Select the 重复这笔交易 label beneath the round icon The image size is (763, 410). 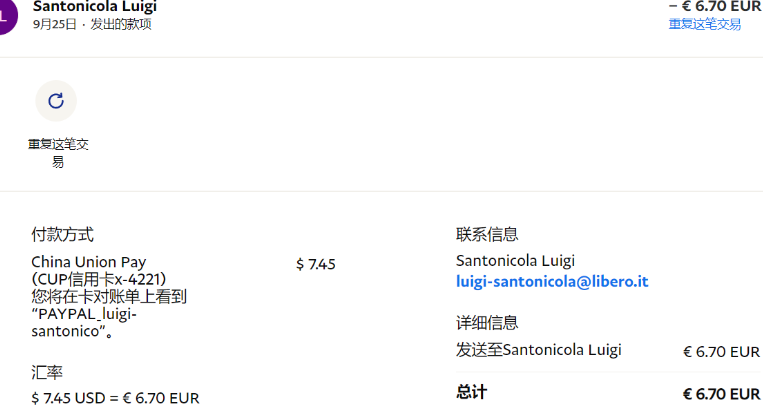tap(58, 153)
